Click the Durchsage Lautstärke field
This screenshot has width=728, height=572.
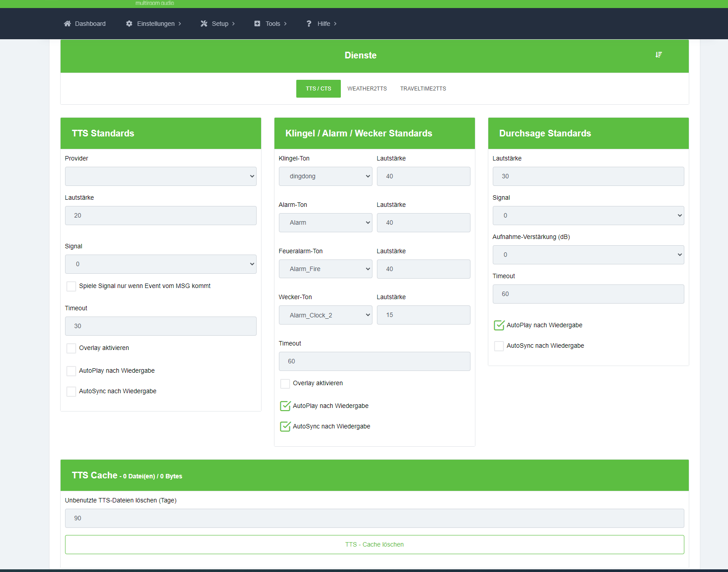(x=589, y=176)
